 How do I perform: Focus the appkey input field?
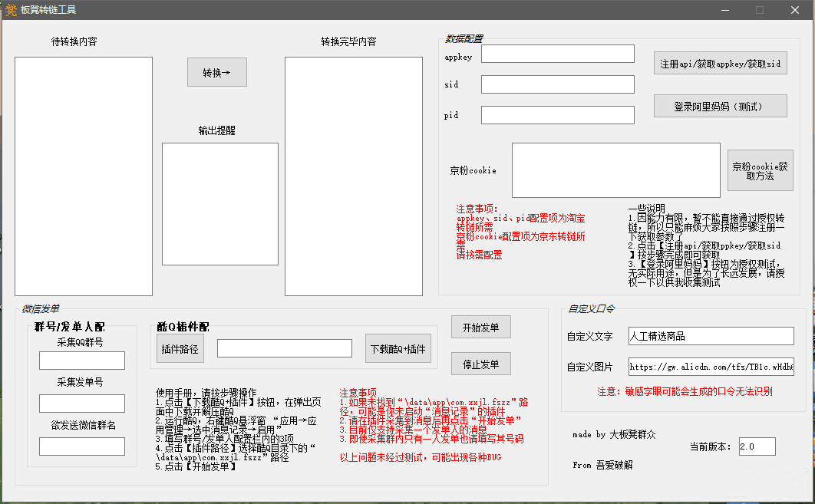557,54
